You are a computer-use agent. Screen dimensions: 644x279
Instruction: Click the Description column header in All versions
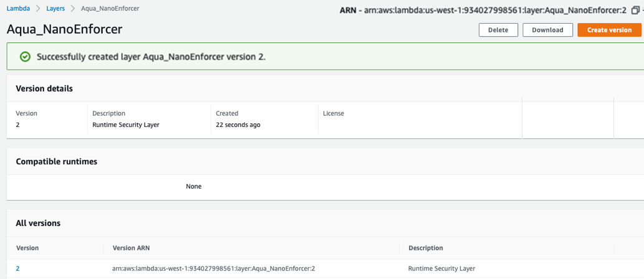[x=426, y=248]
